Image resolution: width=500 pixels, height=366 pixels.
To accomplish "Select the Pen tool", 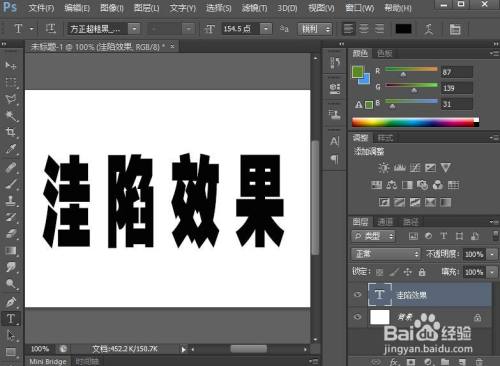I will pyautogui.click(x=11, y=302).
